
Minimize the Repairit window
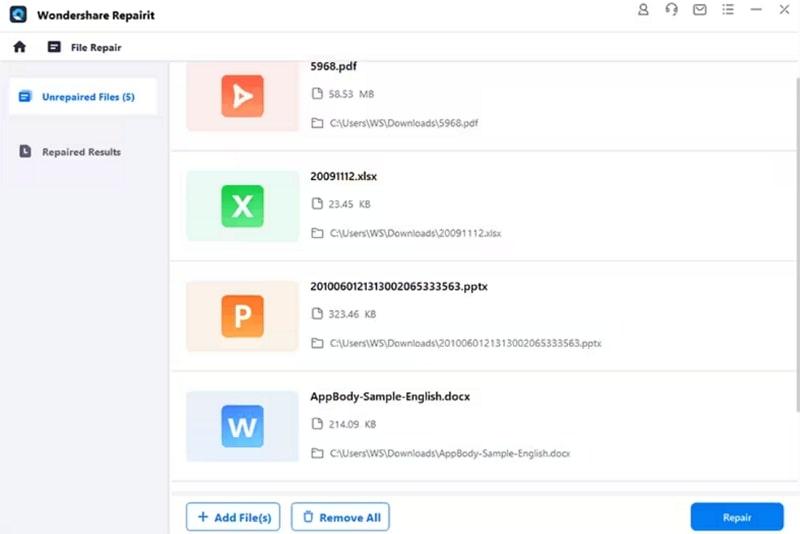[x=756, y=10]
